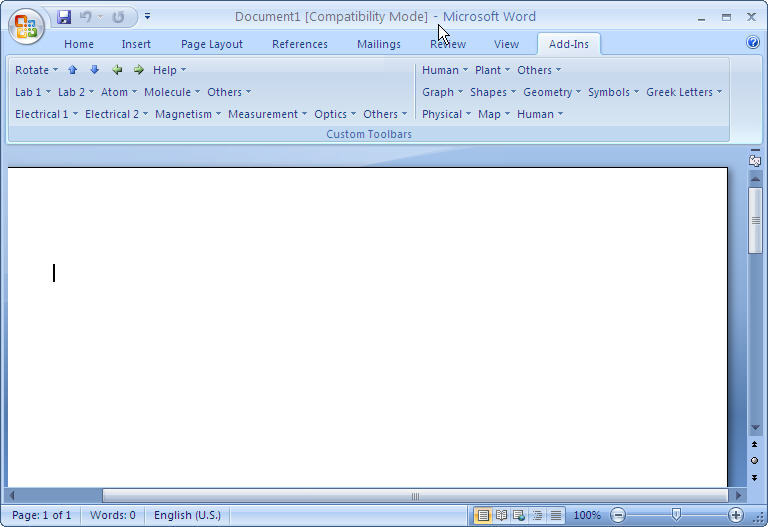Nudge right using the green right arrow
768x527 pixels.
pos(139,70)
